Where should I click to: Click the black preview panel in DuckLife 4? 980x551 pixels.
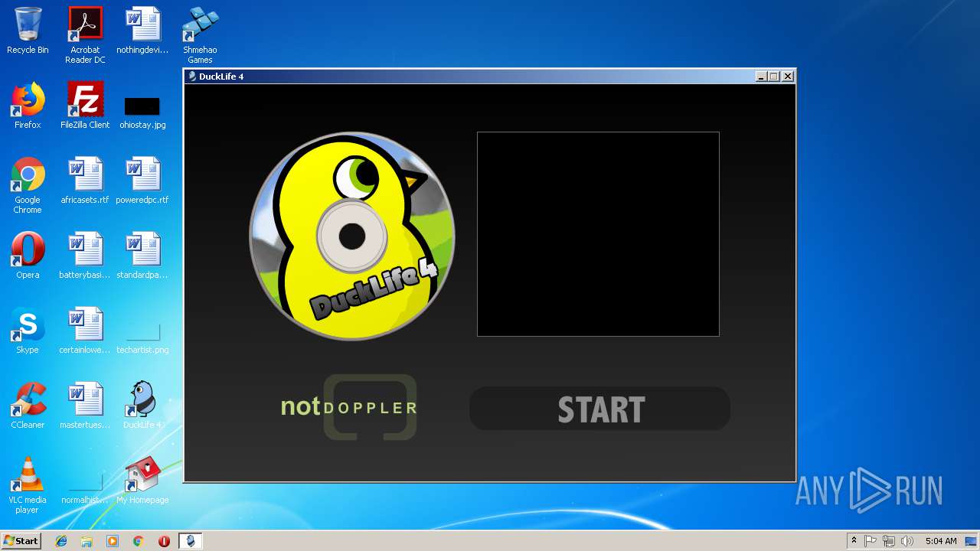[x=598, y=234]
